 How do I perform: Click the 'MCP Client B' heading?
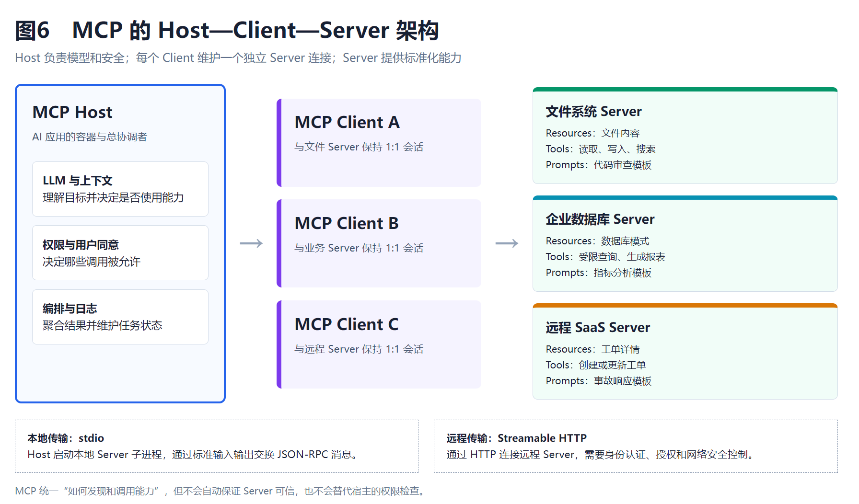pyautogui.click(x=347, y=223)
